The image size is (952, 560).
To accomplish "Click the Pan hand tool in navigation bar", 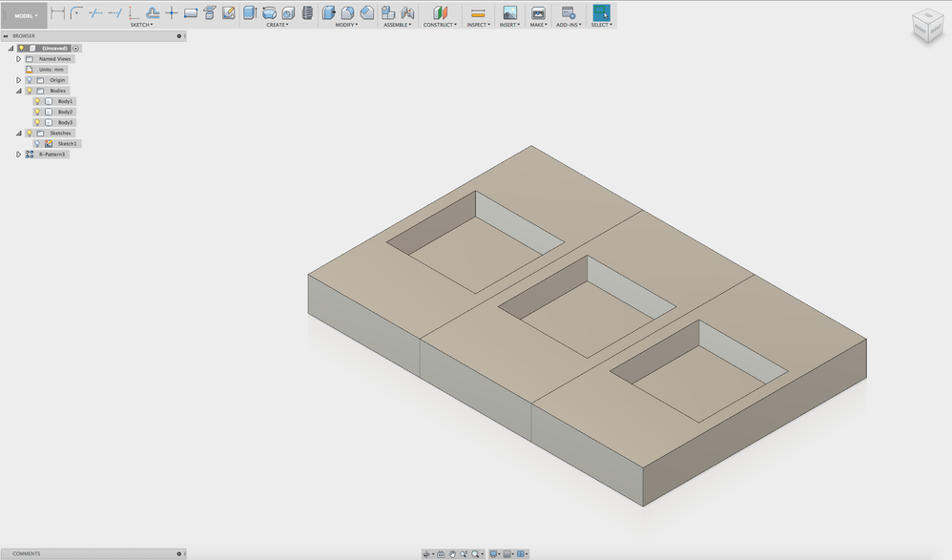I will (x=452, y=553).
